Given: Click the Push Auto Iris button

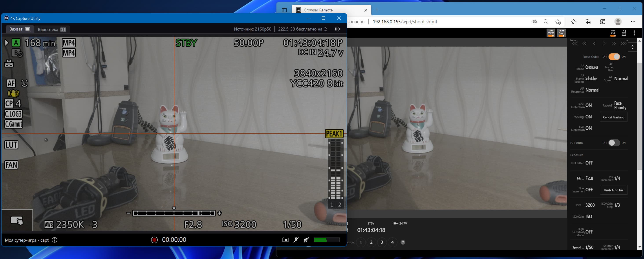Looking at the screenshot, I should [x=613, y=190].
